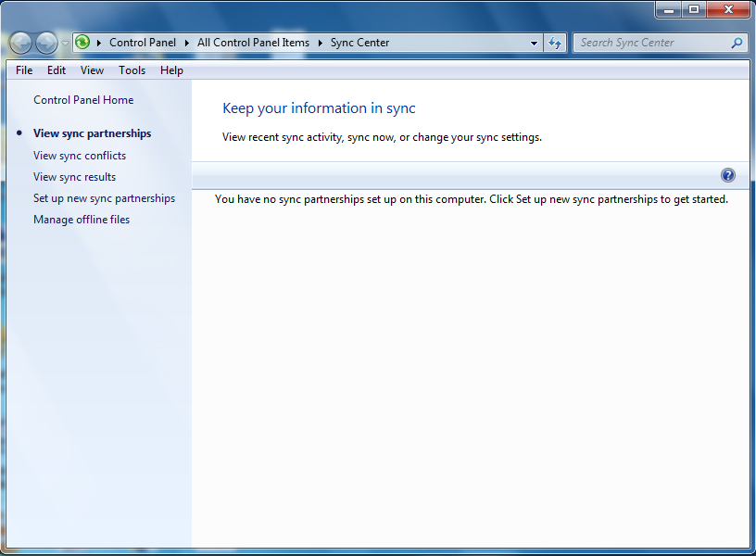
Task: Click the Back navigation arrow button
Action: coord(20,43)
